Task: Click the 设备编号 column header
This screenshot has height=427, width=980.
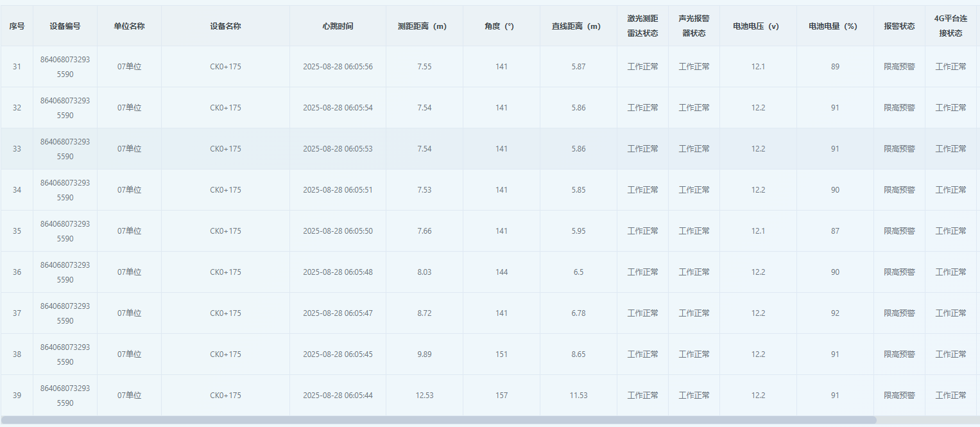Action: click(65, 26)
